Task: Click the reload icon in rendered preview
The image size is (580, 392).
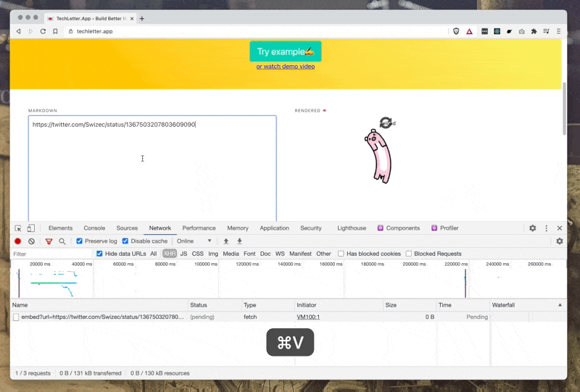Action: point(386,122)
